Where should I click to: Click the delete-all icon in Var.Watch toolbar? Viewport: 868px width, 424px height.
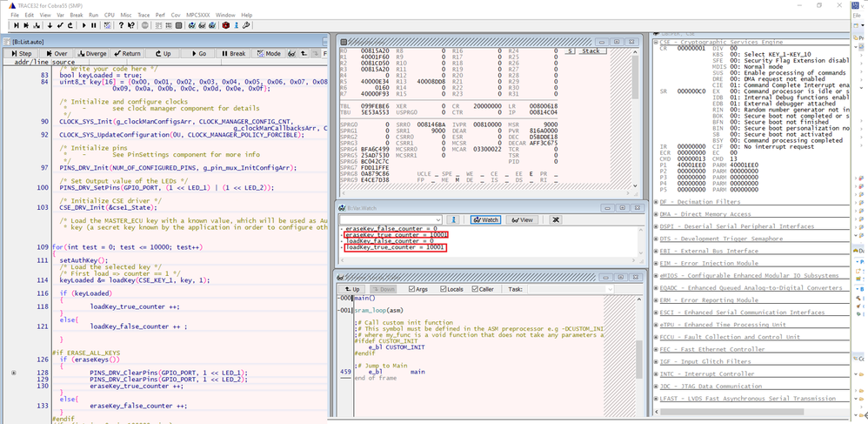(556, 220)
